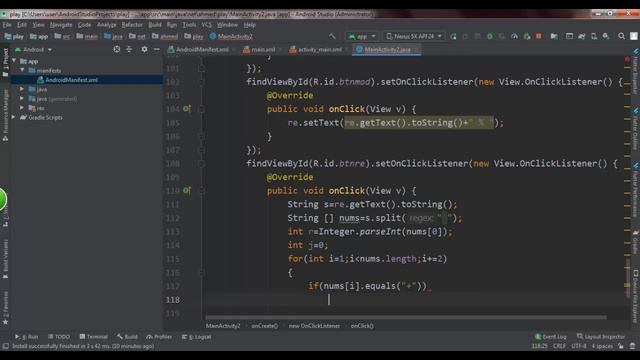Toggle the code fold marker on line 102
Screen dimensions: 640x360
click(201, 82)
